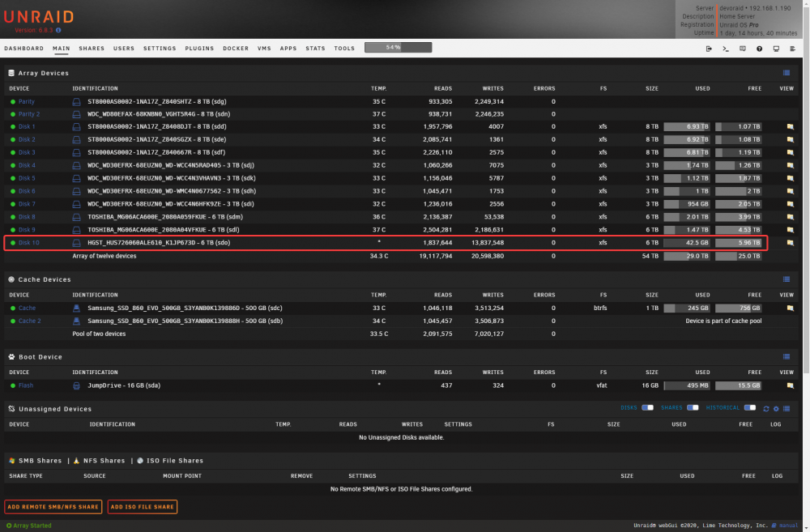The width and height of the screenshot is (810, 532).
Task: Open the TOOLS tab
Action: click(x=344, y=48)
